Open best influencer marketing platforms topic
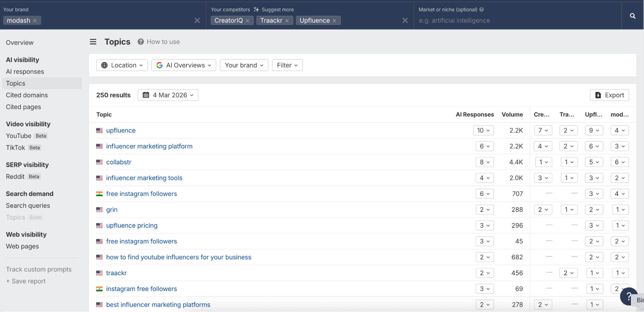 click(x=158, y=305)
